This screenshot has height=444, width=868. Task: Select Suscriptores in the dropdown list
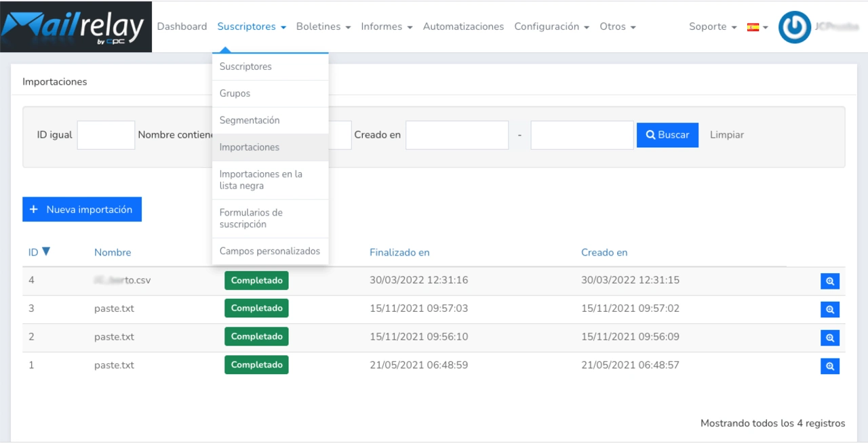pos(270,66)
